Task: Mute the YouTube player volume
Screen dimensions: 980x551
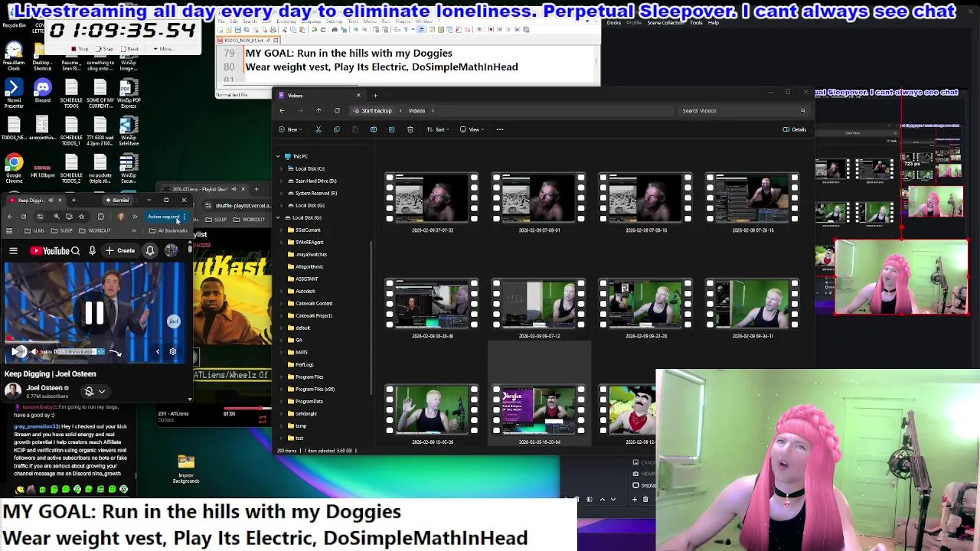Action: point(34,352)
